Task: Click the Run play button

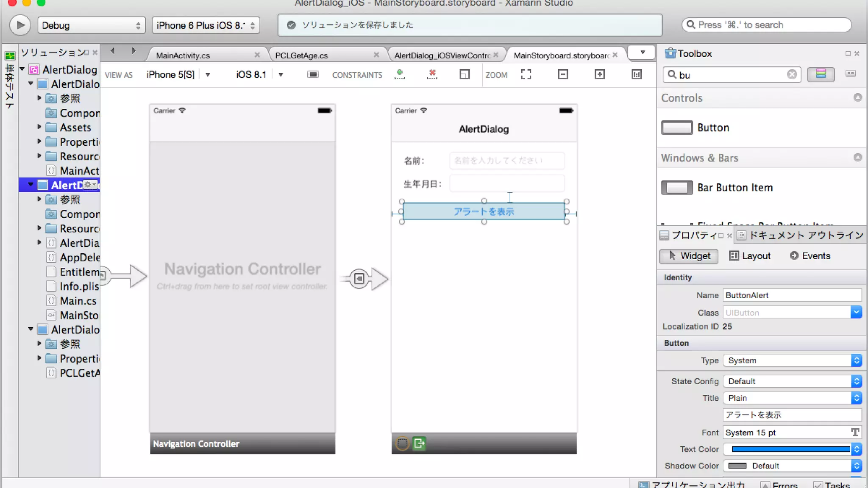Action: coord(20,25)
